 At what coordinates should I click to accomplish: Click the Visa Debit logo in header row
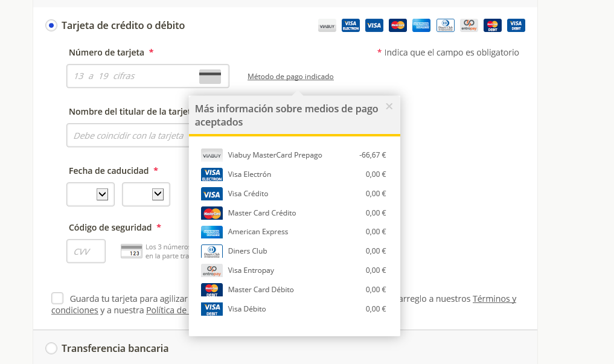516,25
